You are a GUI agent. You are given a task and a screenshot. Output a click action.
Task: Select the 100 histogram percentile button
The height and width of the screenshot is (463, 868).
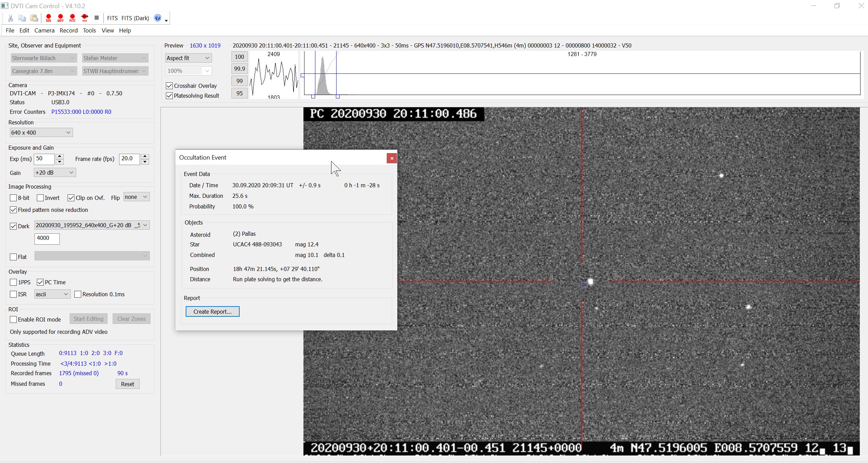tap(239, 57)
